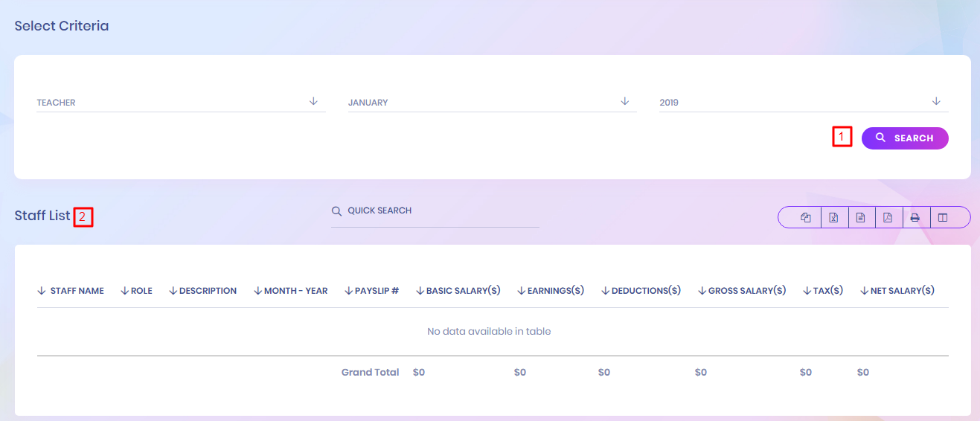Export staff list to Excel

pyautogui.click(x=833, y=218)
